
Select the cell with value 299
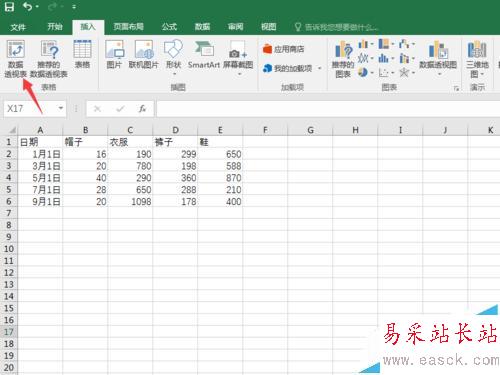175,154
